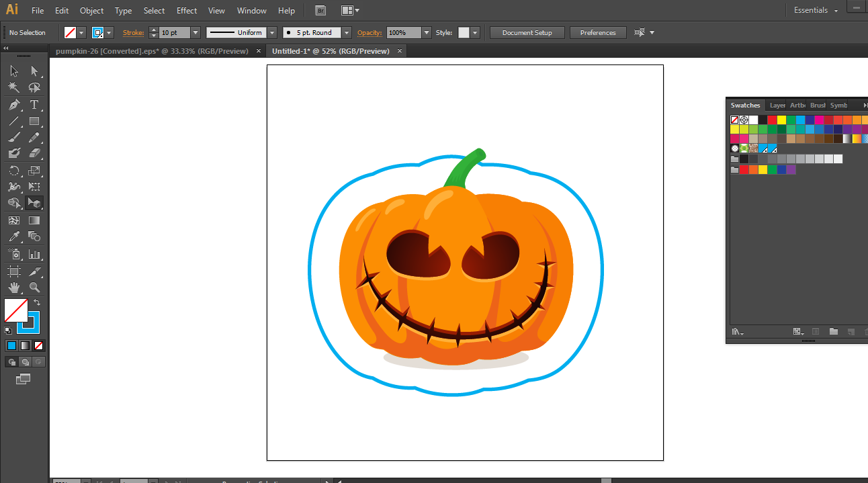Set paint to None in tools panel
Image resolution: width=868 pixels, height=483 pixels.
coord(39,345)
